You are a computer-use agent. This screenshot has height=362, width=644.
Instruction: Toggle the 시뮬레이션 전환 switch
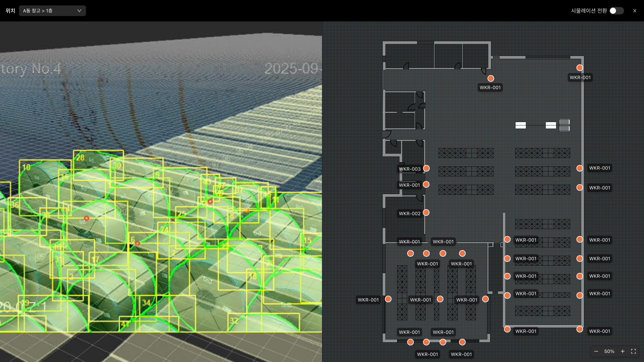[616, 11]
